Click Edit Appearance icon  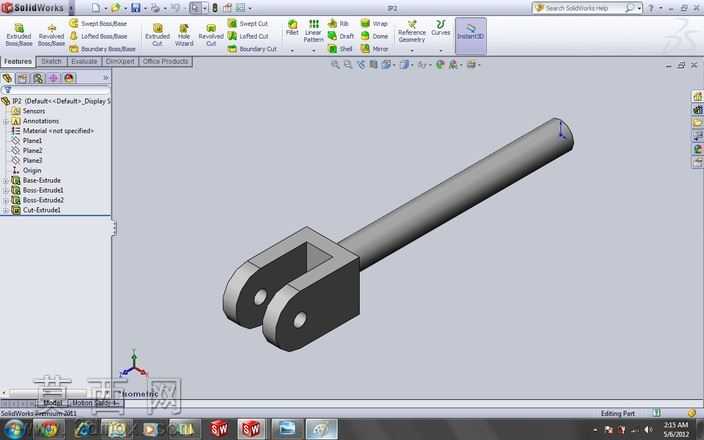point(440,65)
